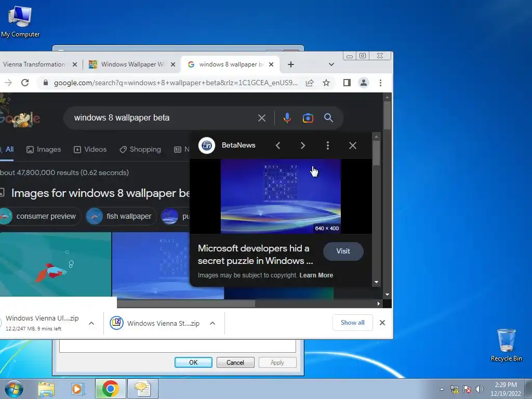Image resolution: width=532 pixels, height=399 pixels.
Task: Bookmark this page with the star icon
Action: pyautogui.click(x=326, y=83)
